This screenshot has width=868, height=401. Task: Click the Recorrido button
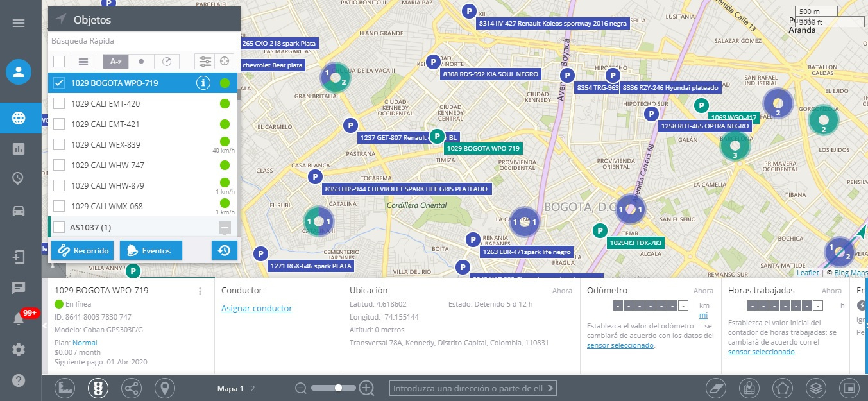tap(81, 250)
